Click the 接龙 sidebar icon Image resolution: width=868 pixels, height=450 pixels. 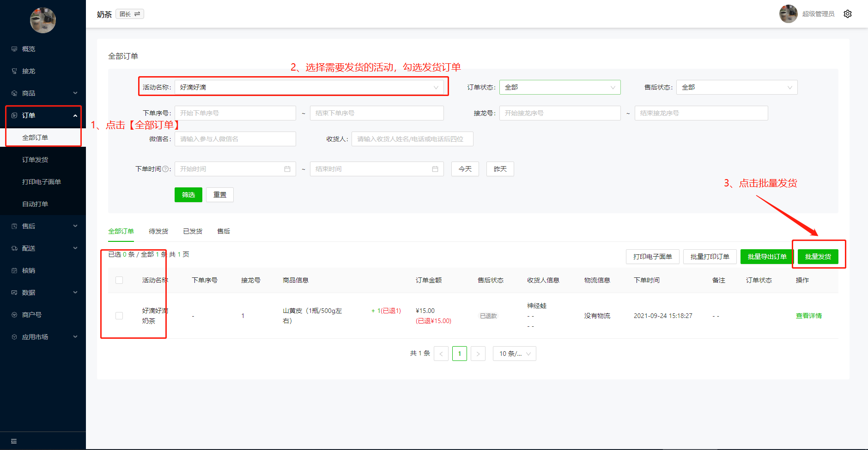click(x=14, y=71)
